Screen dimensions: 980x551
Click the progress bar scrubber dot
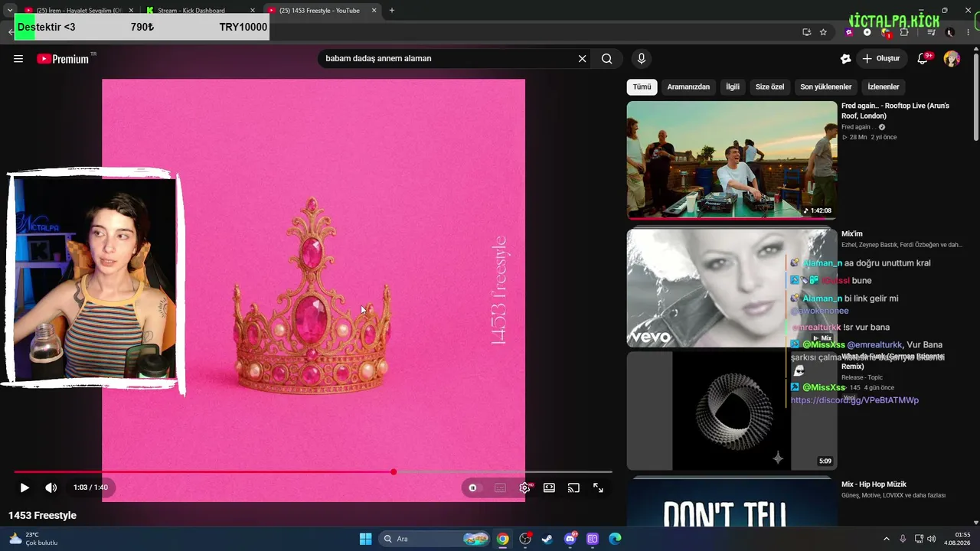pyautogui.click(x=394, y=472)
